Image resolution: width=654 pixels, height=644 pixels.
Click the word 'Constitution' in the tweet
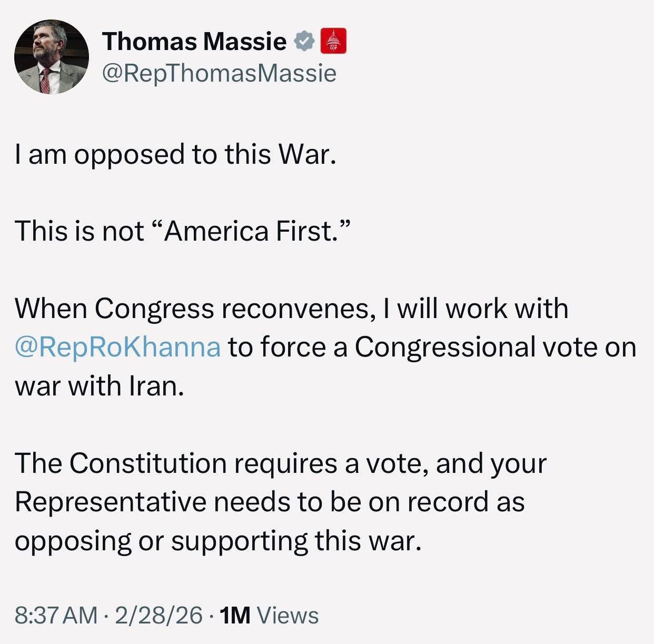[147, 463]
